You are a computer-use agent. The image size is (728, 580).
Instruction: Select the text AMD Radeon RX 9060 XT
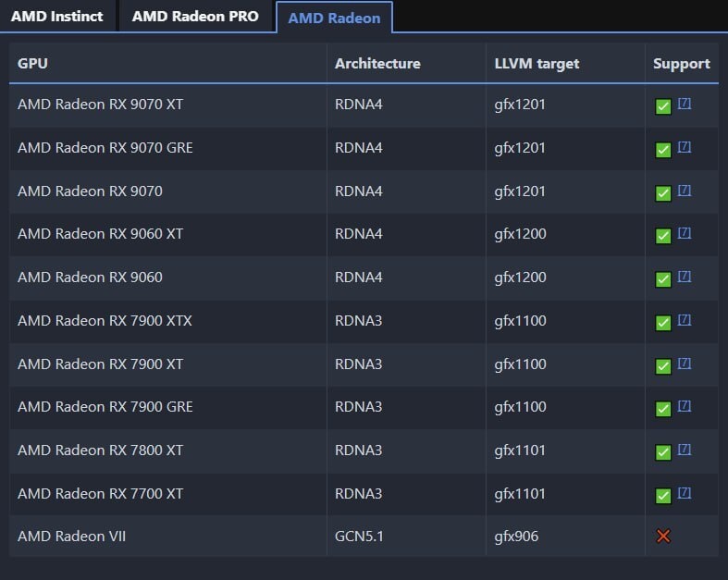click(x=100, y=234)
